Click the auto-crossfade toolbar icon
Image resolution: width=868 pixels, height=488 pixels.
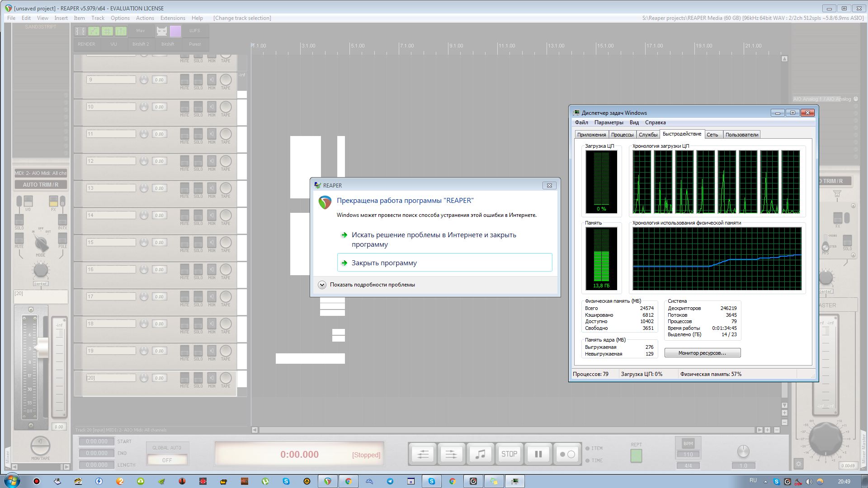coord(80,31)
